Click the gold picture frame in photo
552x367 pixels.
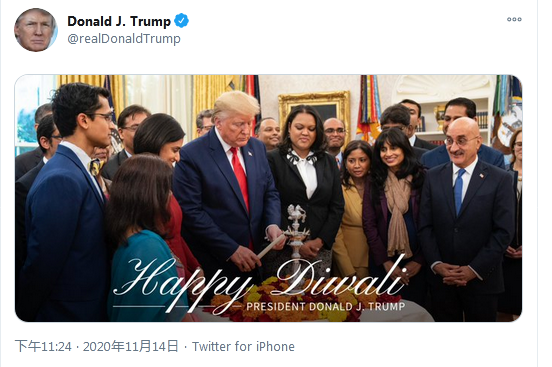coord(314,112)
